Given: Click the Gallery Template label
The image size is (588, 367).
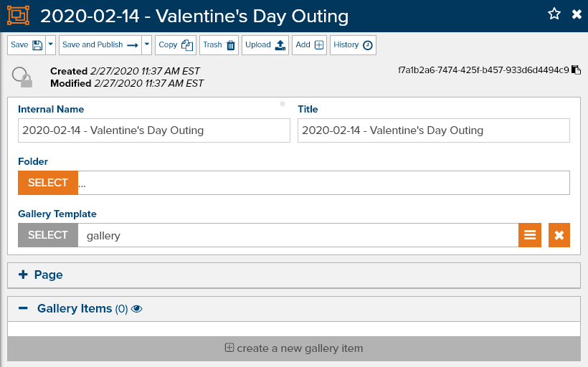Looking at the screenshot, I should pos(57,214).
